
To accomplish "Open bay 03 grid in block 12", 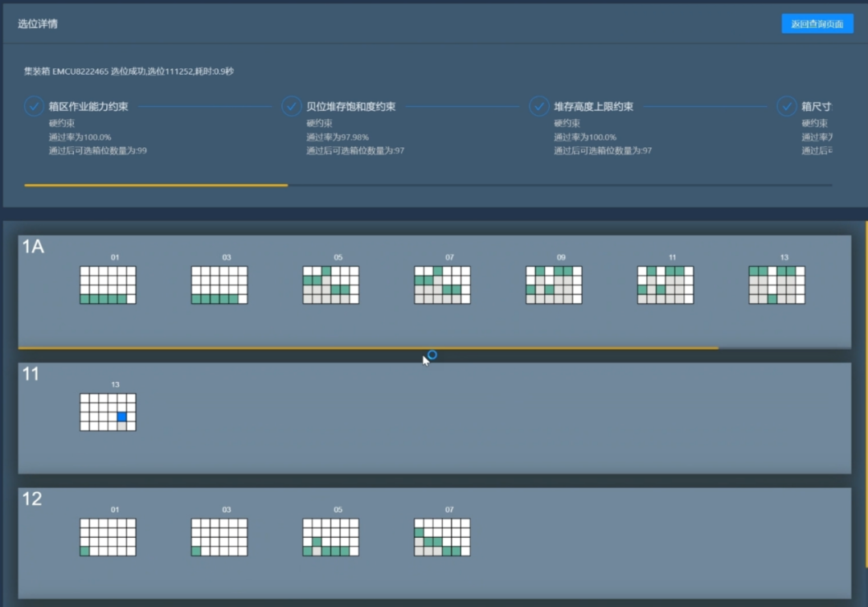I will (219, 537).
